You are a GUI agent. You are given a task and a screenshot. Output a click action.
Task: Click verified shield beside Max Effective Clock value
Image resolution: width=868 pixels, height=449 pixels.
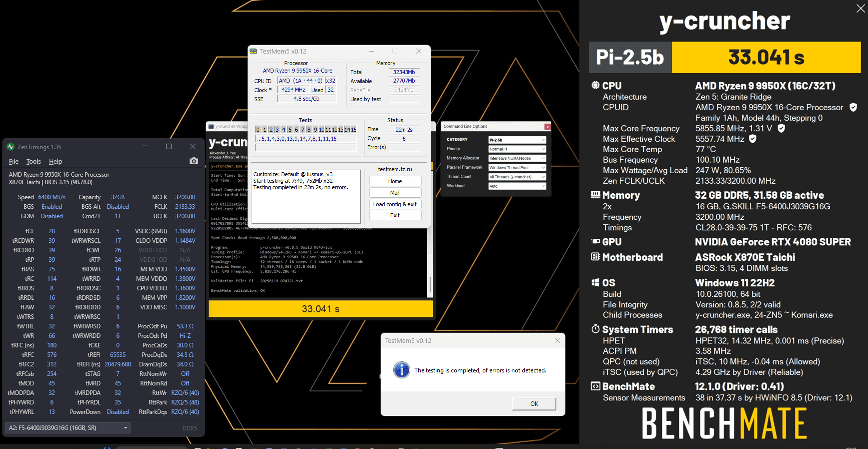coord(752,139)
